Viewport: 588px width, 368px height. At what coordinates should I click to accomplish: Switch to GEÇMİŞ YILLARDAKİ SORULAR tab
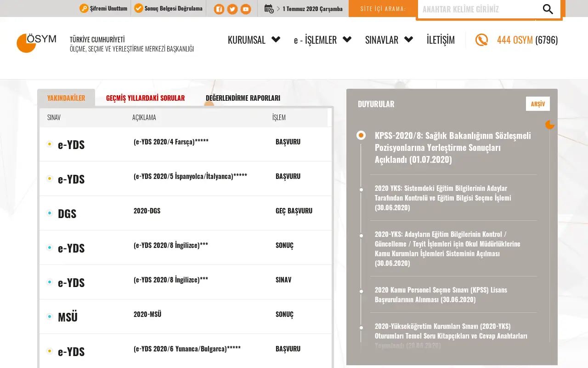pos(145,98)
